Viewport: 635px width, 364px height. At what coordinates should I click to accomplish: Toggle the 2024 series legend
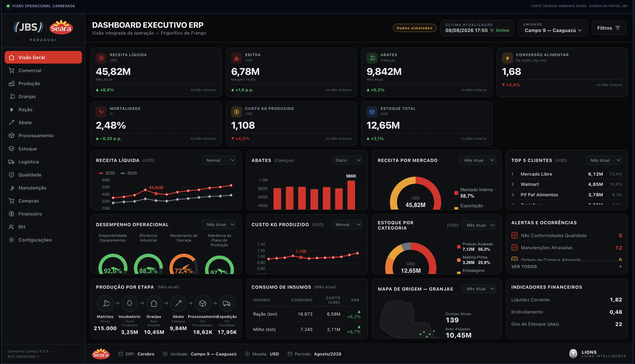129,173
